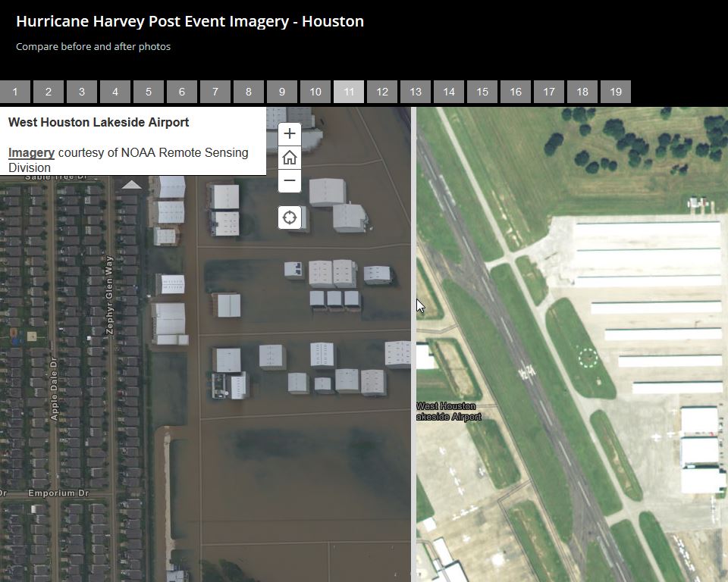
Task: Open the Imagery hyperlink
Action: [31, 152]
